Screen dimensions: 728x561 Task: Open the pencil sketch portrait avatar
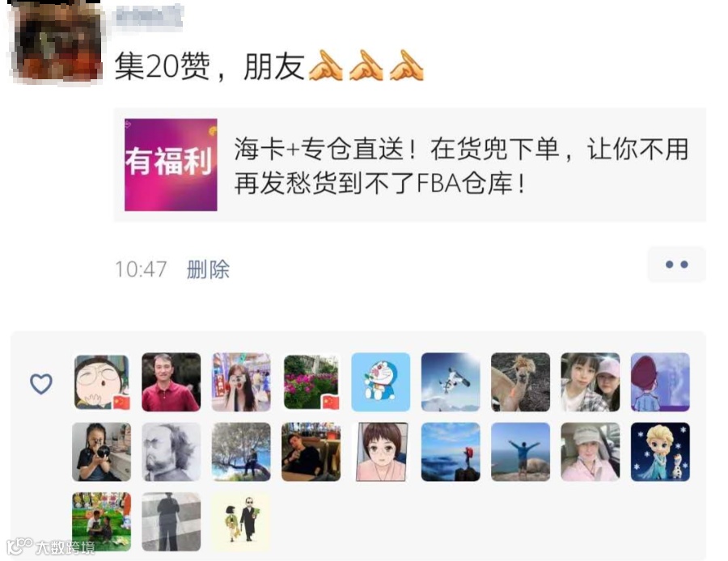coord(171,452)
